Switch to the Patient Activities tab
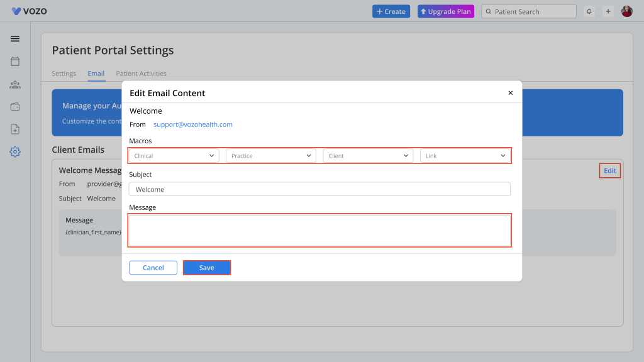644x362 pixels. point(141,74)
